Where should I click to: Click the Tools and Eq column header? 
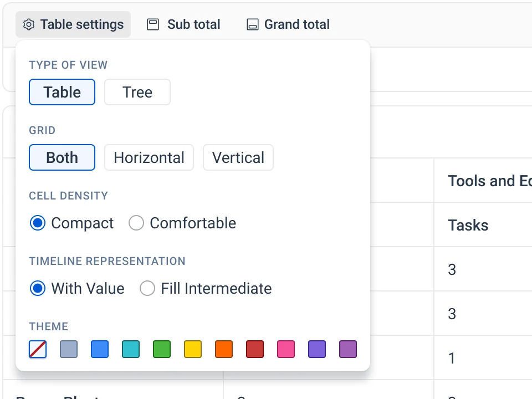click(483, 181)
